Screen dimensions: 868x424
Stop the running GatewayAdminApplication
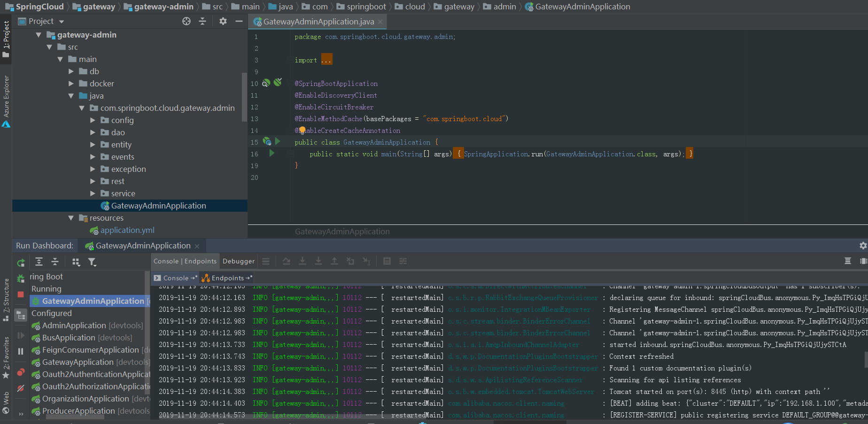[x=21, y=294]
